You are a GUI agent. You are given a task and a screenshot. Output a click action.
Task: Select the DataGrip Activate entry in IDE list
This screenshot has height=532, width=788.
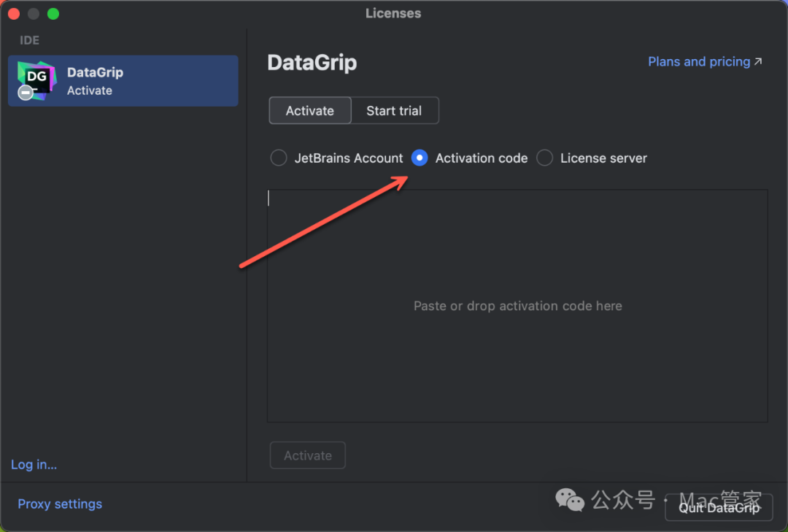(x=123, y=81)
